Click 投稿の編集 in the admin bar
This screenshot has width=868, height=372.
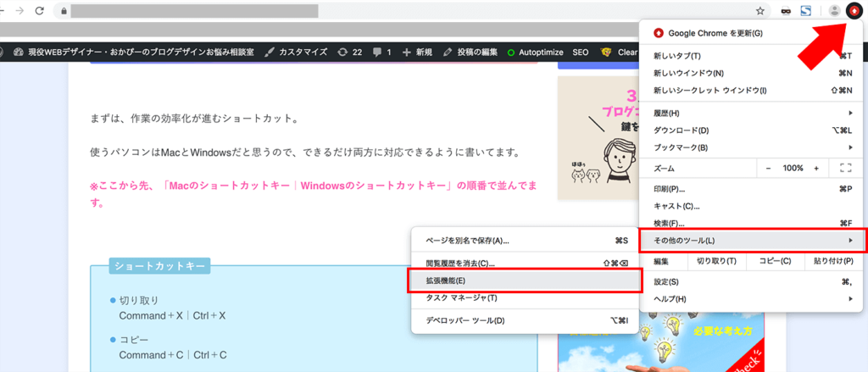tap(477, 52)
